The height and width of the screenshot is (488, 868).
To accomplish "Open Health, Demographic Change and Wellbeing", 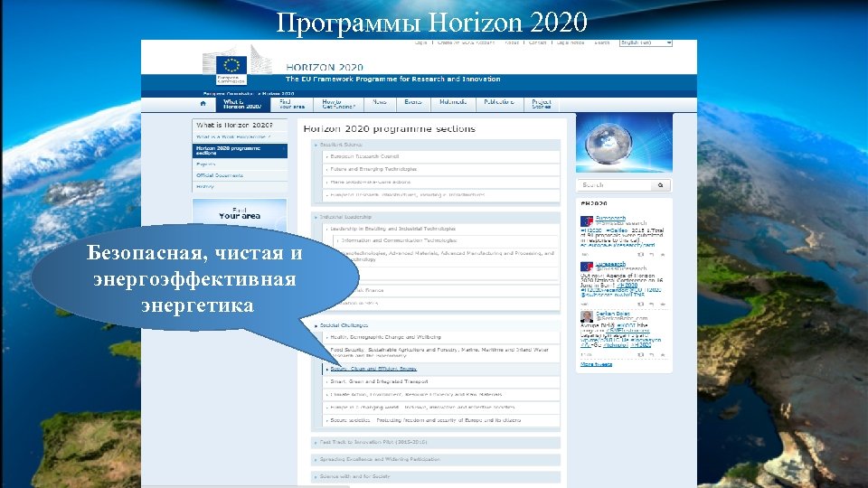I will (385, 337).
